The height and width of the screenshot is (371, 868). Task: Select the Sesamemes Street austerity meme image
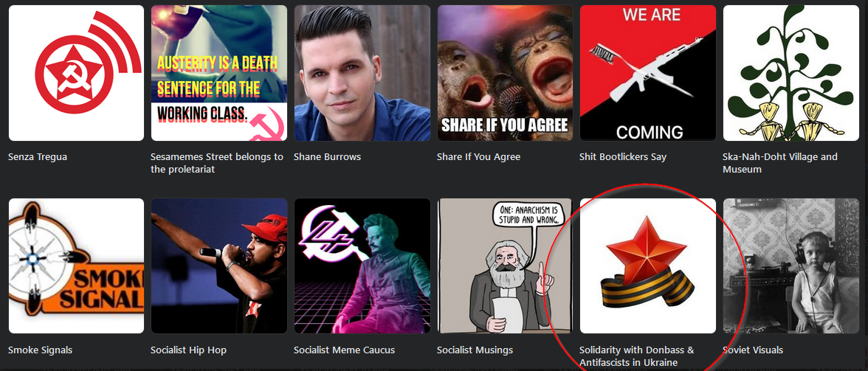[219, 73]
